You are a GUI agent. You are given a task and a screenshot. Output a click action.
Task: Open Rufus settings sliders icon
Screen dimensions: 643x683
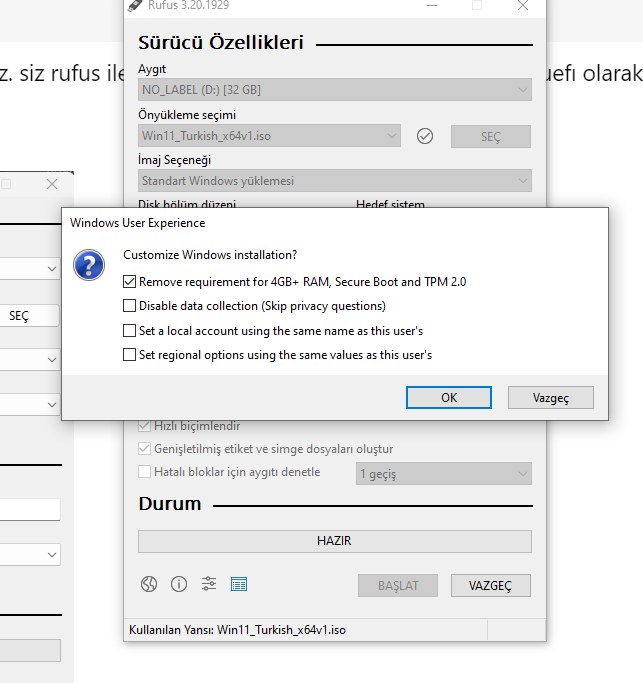[209, 584]
